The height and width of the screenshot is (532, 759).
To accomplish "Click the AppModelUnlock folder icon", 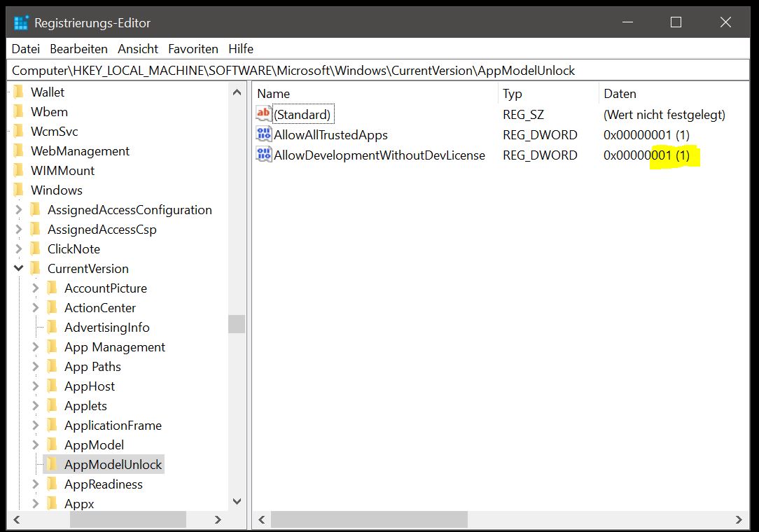I will [53, 465].
